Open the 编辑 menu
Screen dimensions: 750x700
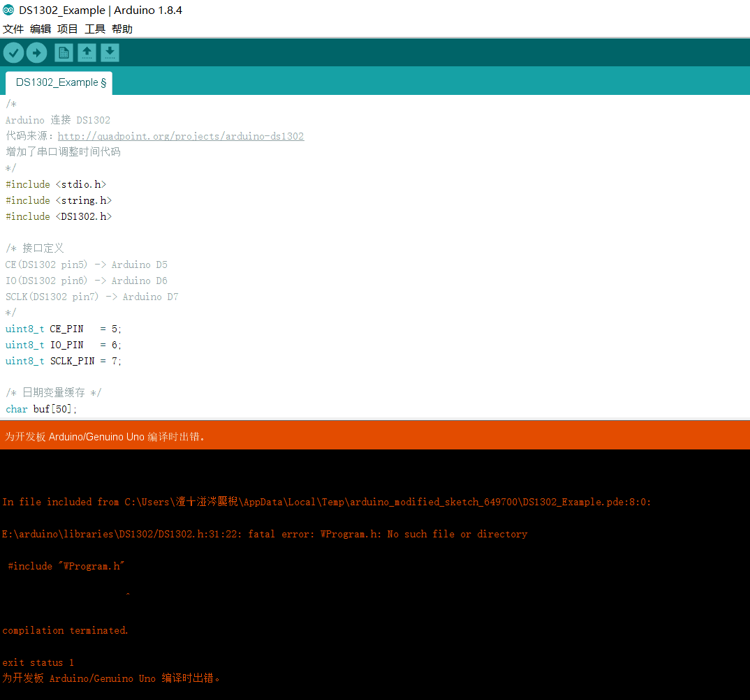(x=41, y=29)
